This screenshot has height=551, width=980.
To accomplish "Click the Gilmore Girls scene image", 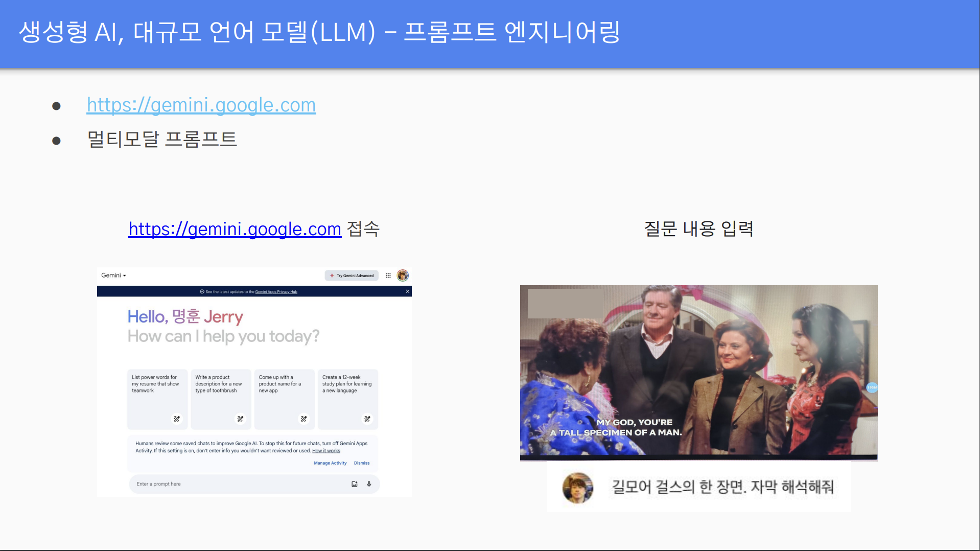I will point(698,373).
